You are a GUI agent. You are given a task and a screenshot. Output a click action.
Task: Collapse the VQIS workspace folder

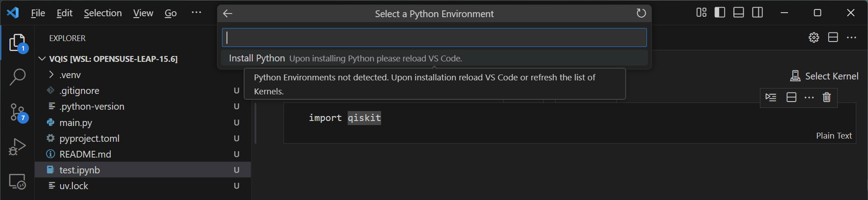42,59
